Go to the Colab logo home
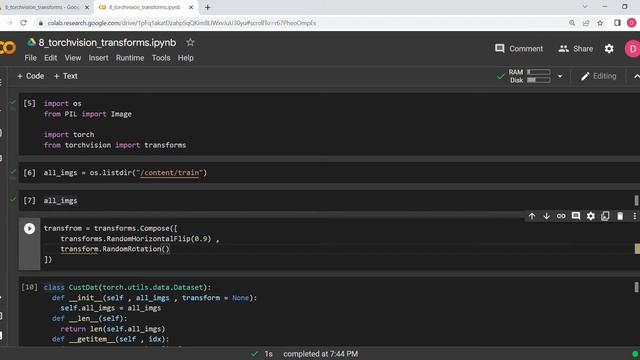 click(x=8, y=48)
